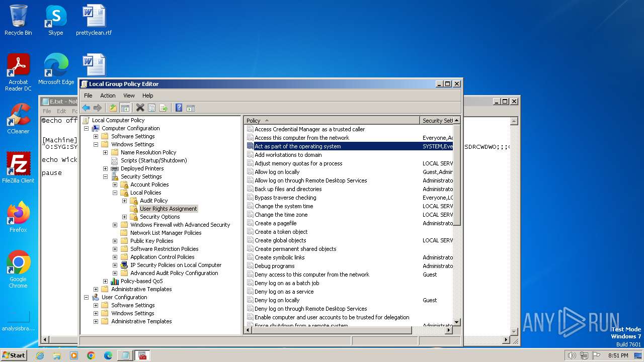
Task: Open Skype desktop shortcut
Action: point(55,20)
